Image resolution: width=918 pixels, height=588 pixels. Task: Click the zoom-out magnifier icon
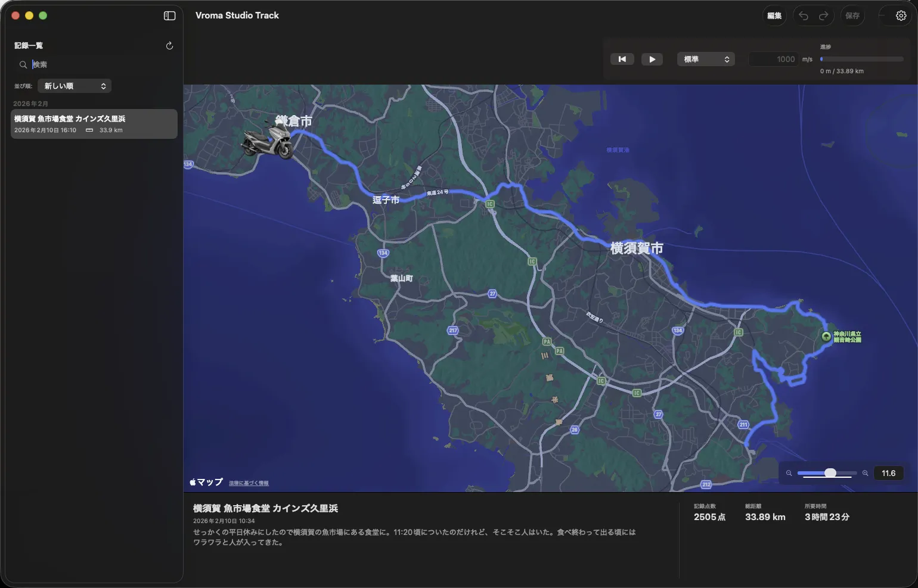[x=789, y=473]
